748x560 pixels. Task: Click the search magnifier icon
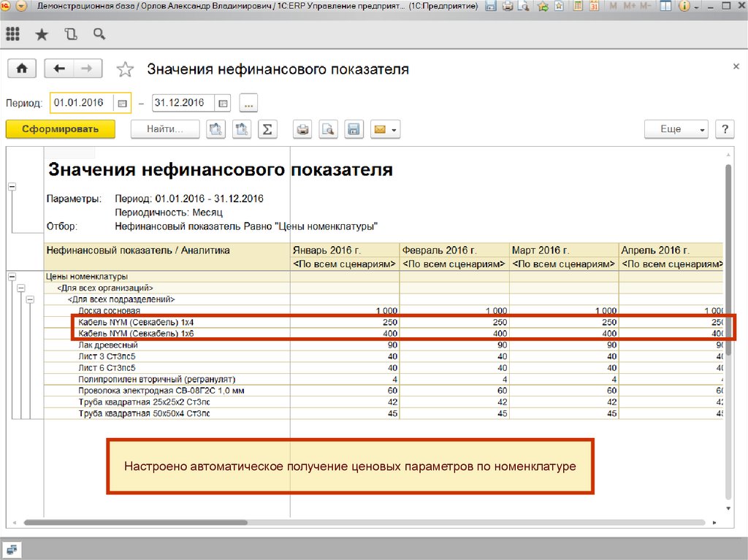pos(99,34)
